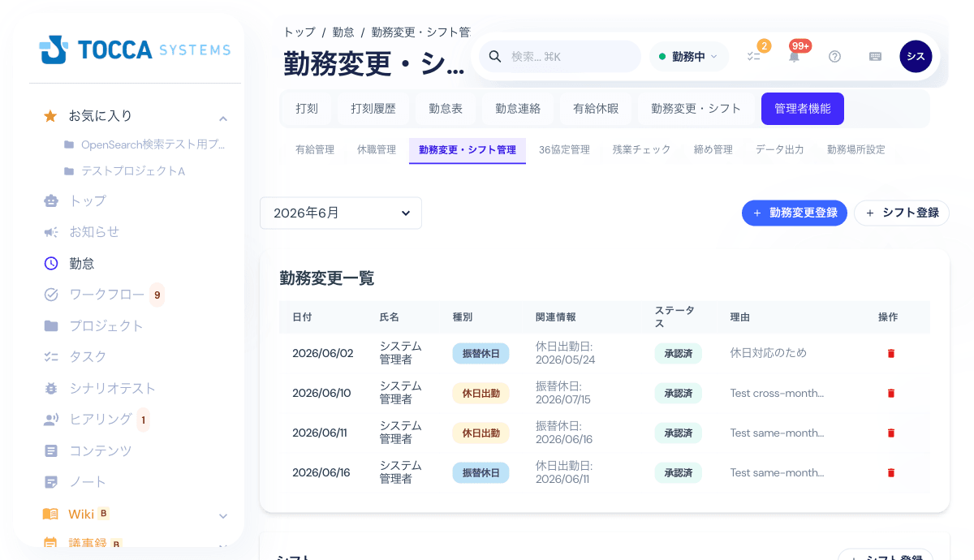
Task: Open the 締め管理 sub-tab
Action: point(713,150)
